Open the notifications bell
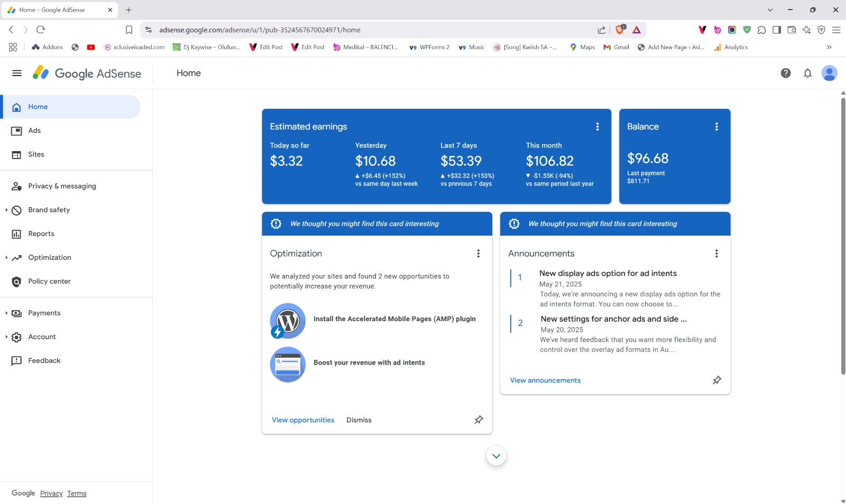 click(807, 73)
